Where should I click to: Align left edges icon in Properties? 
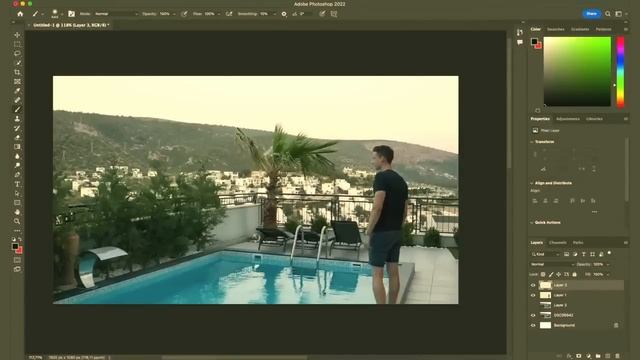click(535, 201)
